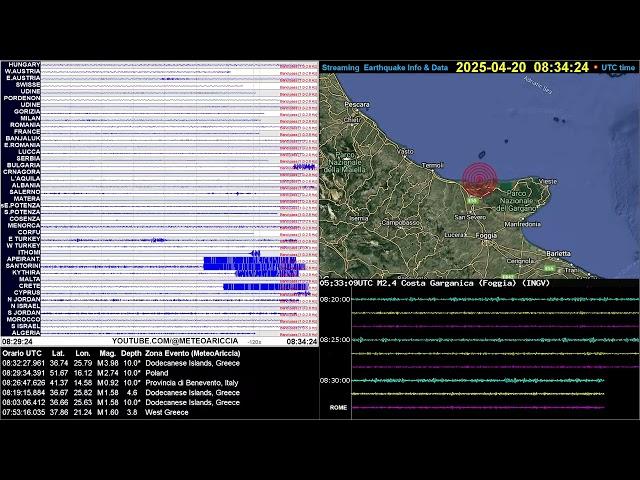Choose the ITHOMI station label
Screen dimensions: 640x480
29,252
